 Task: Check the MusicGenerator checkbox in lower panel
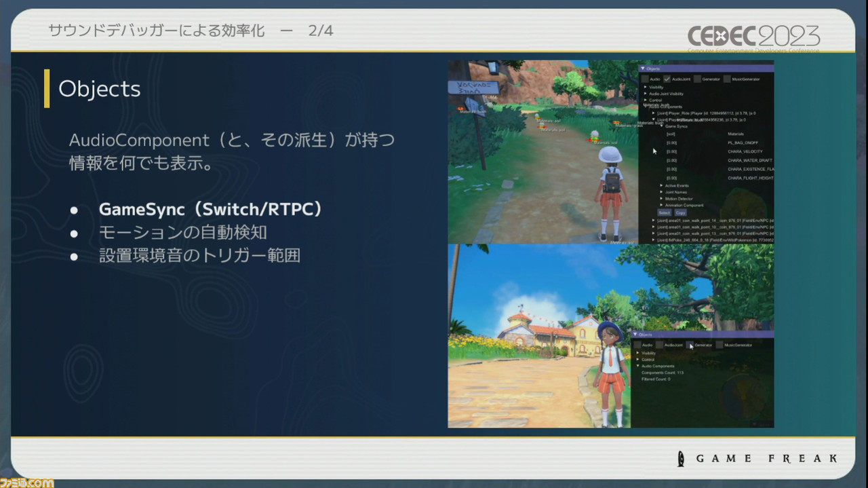(x=719, y=345)
